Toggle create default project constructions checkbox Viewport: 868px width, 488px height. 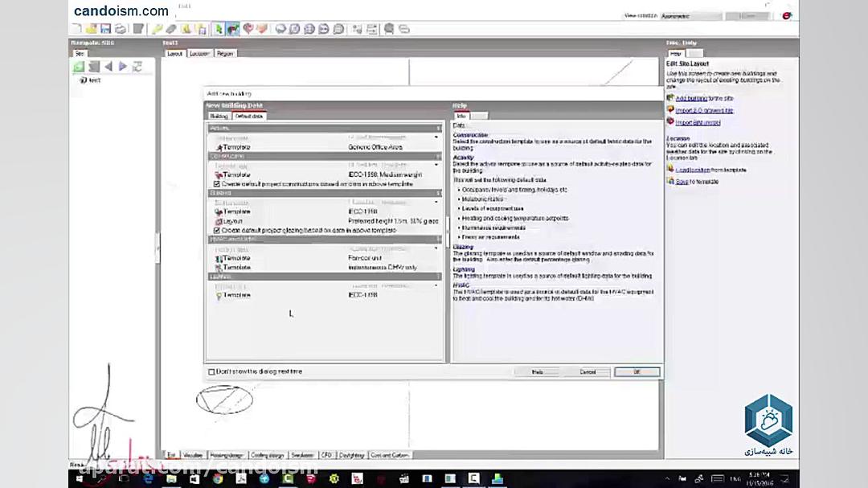(217, 184)
